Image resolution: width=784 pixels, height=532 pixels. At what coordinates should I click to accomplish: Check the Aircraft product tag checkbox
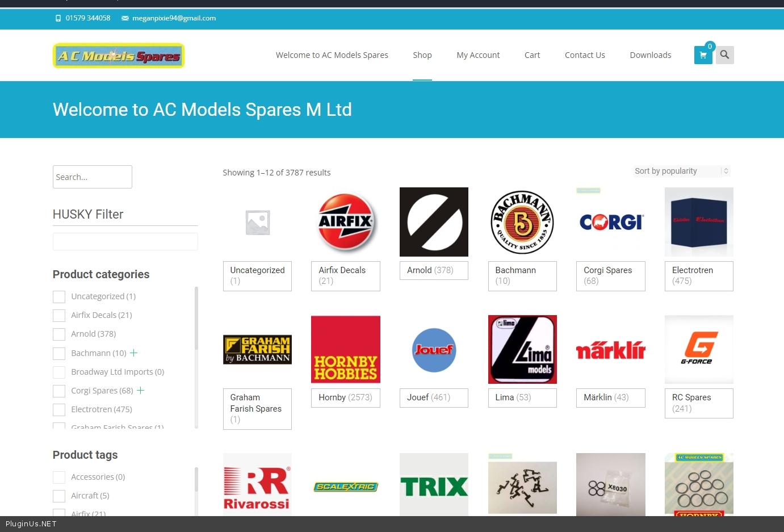(59, 496)
